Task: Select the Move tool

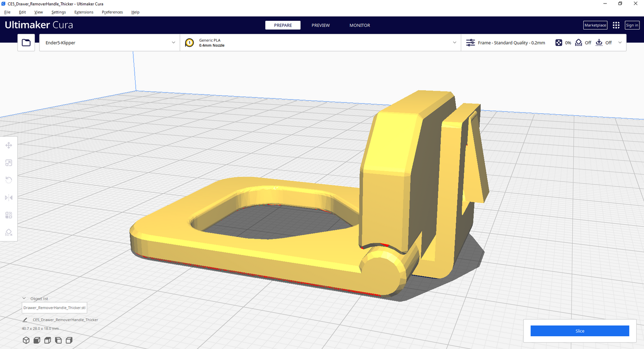Action: point(9,146)
